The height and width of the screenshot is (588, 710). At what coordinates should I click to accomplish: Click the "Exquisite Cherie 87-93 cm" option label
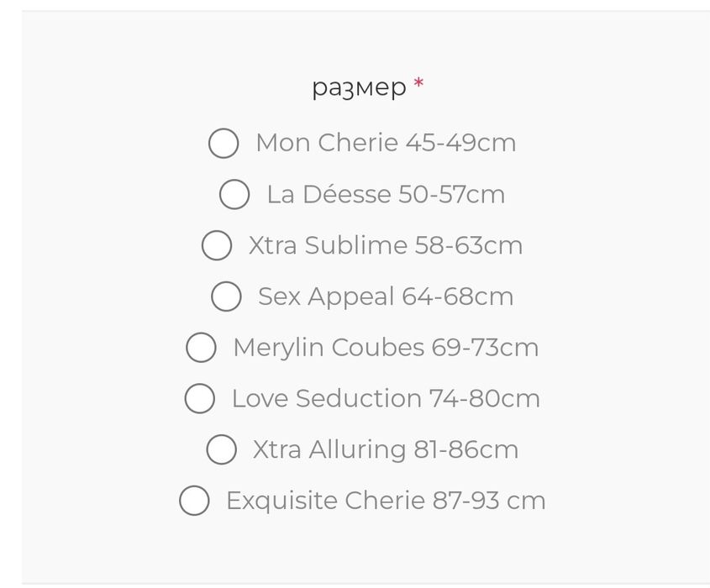(386, 501)
